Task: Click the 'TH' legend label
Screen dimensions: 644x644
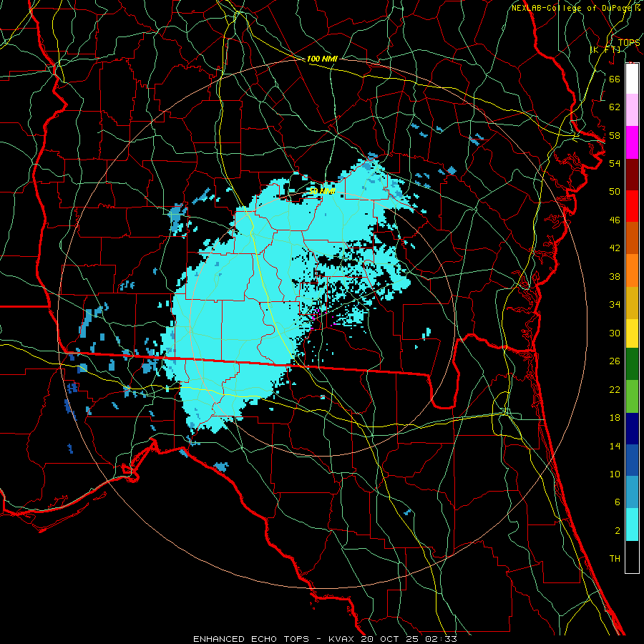Action: 615,559
